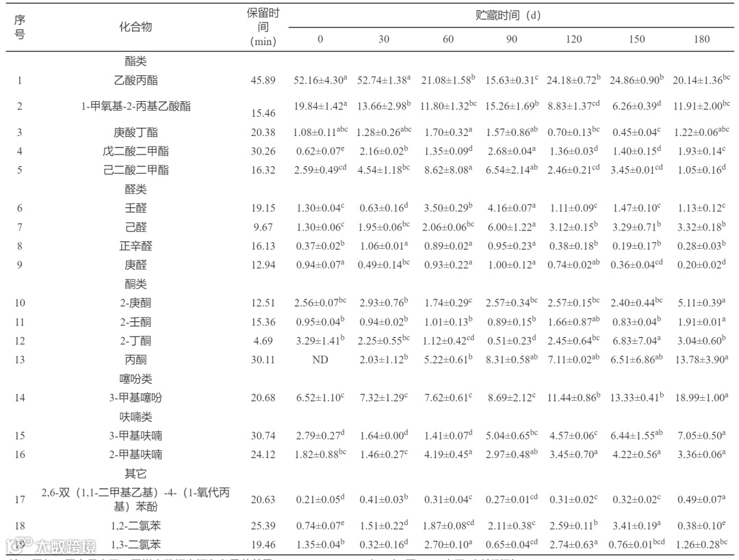Select the 贮藏时间 (d) header
This screenshot has width=739, height=560.
pyautogui.click(x=508, y=15)
